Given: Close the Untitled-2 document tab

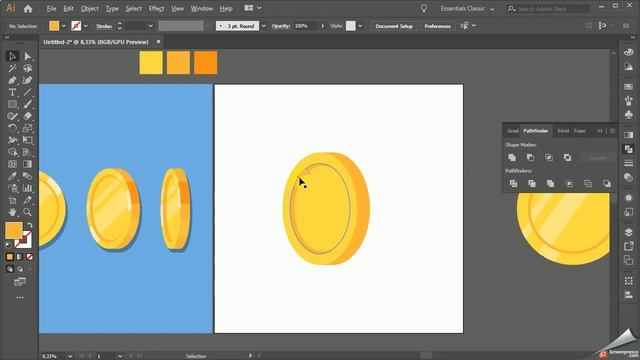Looking at the screenshot, I should (158, 42).
